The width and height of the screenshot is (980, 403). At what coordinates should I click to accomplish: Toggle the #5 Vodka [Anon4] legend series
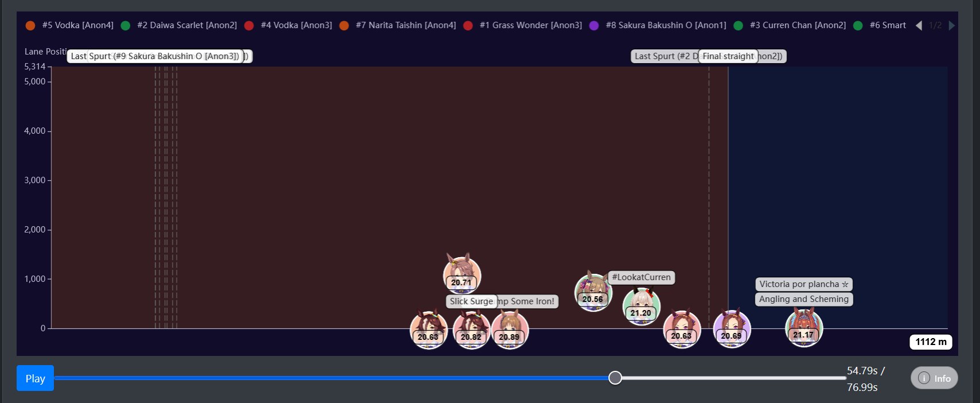pos(69,25)
